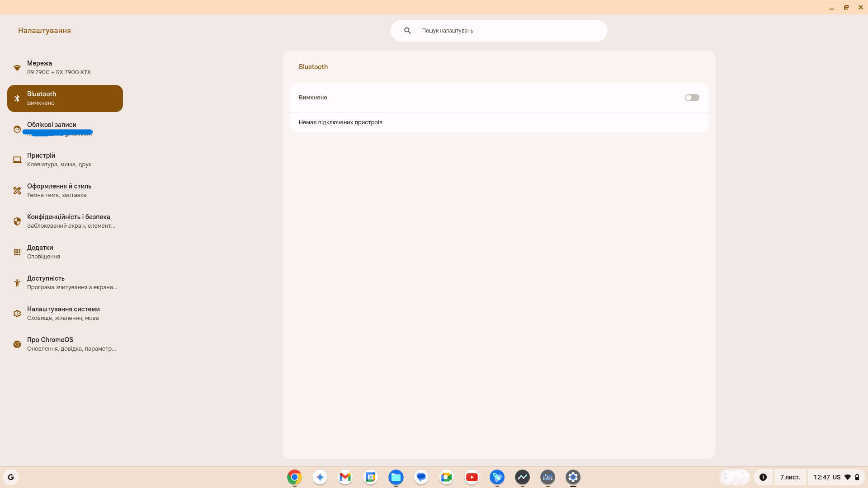Open «Оформлення й стиль» settings
Screen dimensions: 868x488
coord(65,190)
